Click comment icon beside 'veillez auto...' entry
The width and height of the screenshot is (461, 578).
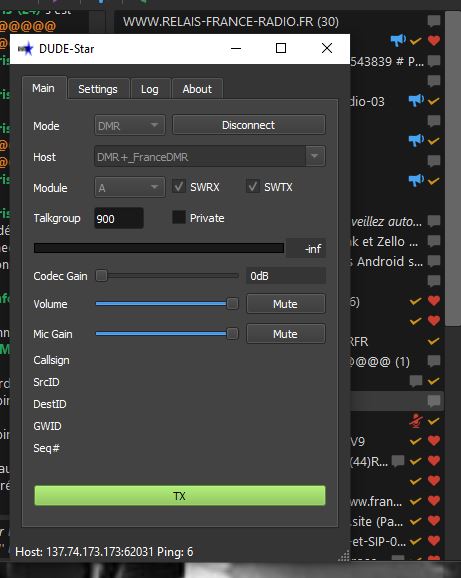(x=434, y=221)
